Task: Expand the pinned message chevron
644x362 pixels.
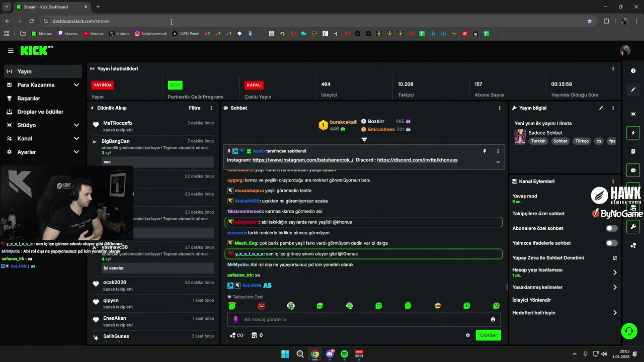Action: point(498,162)
